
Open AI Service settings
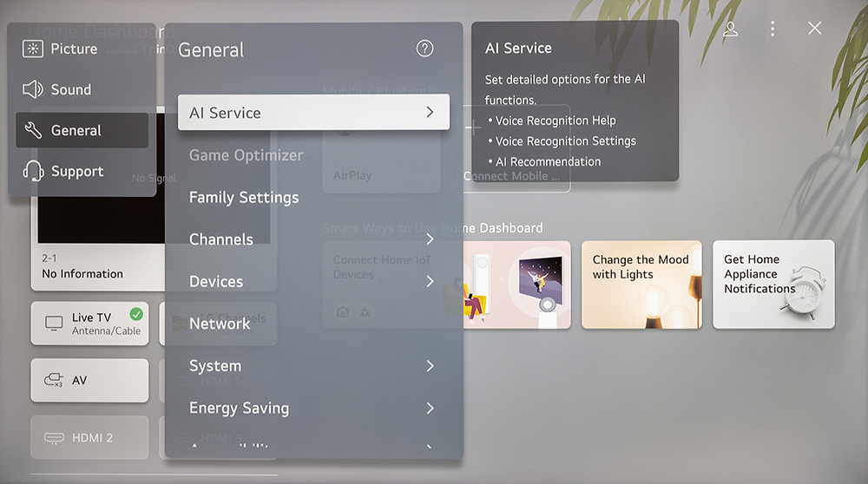[313, 112]
